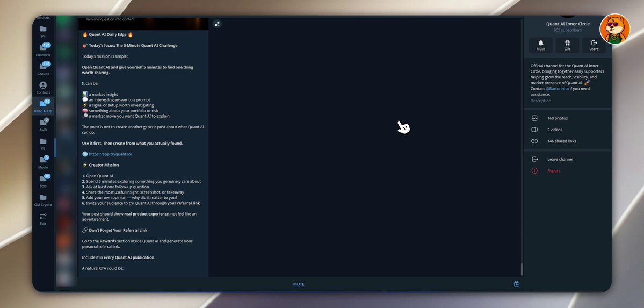644x308 pixels.
Task: Click the 'A natural CTA could be:' line
Action: [x=103, y=269]
